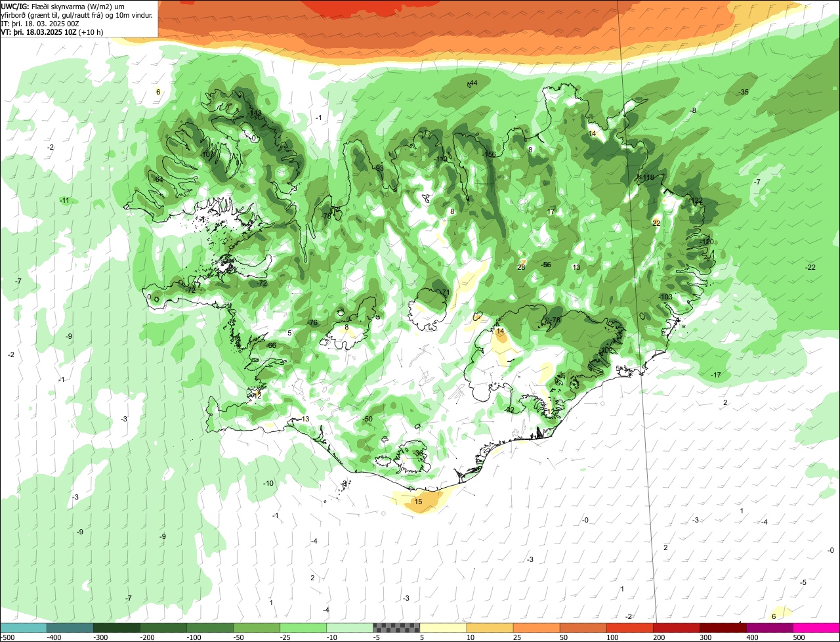Click the map value '-35' in the northeast sea
Viewport: 840px width, 642px height.
click(744, 92)
